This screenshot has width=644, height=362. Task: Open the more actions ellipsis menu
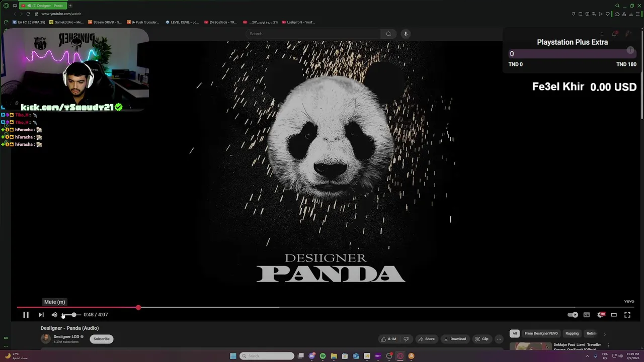pos(499,339)
